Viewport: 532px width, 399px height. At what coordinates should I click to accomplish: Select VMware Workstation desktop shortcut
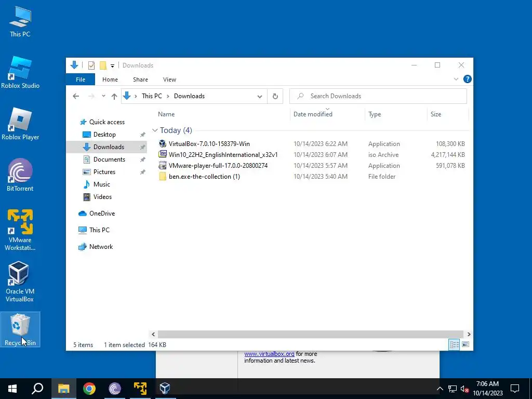coord(20,230)
